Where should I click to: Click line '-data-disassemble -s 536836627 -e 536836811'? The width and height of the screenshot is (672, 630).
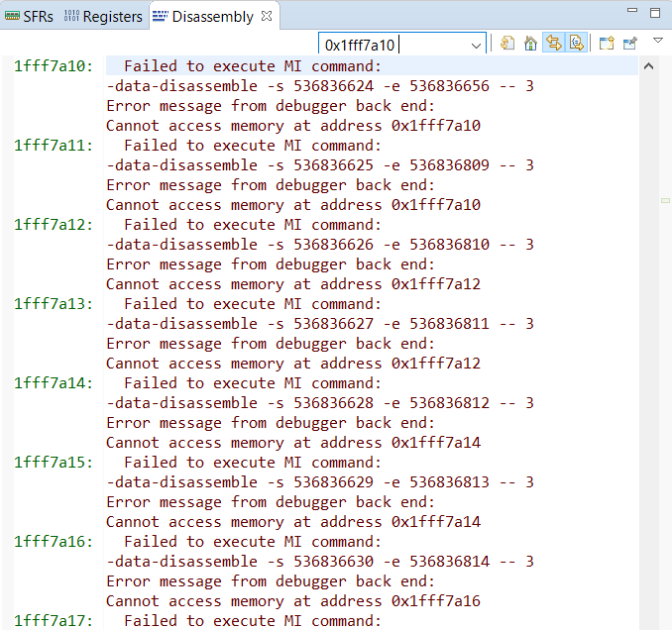point(320,323)
